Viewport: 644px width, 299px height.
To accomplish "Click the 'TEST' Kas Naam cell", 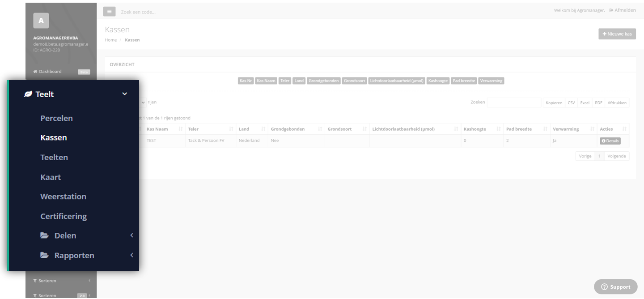I will click(165, 141).
